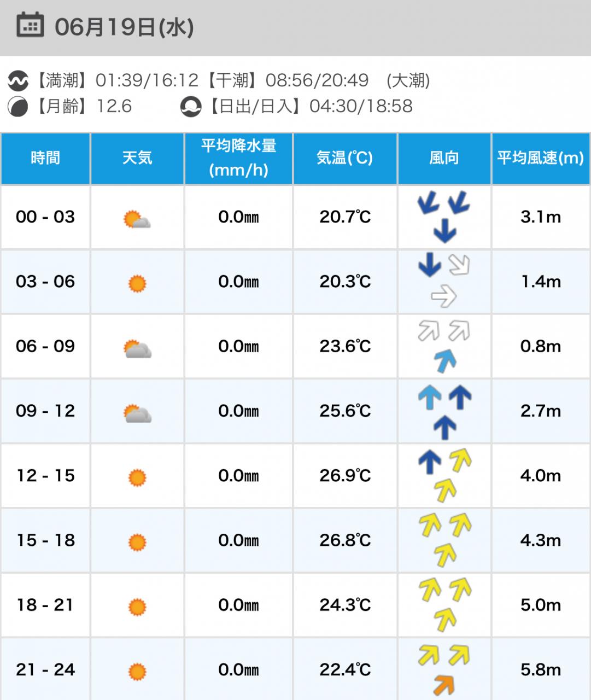Click the sunny icon for 18 - 21
Screen dimensions: 591x700
click(137, 607)
